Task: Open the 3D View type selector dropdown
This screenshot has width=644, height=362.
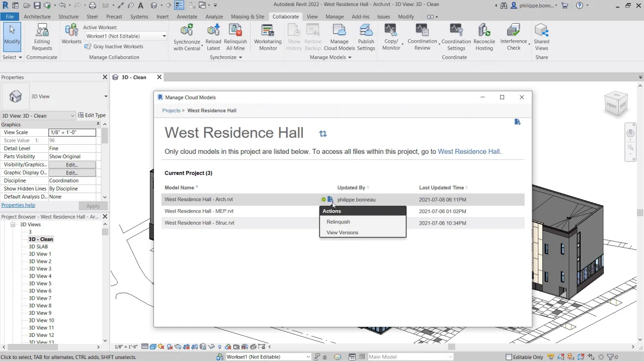Action: click(105, 97)
